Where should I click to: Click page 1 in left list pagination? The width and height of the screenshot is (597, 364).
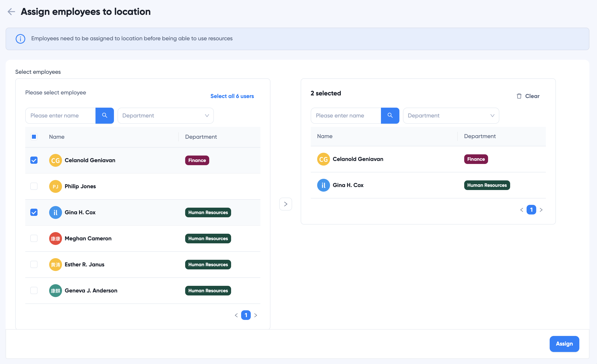tap(246, 315)
